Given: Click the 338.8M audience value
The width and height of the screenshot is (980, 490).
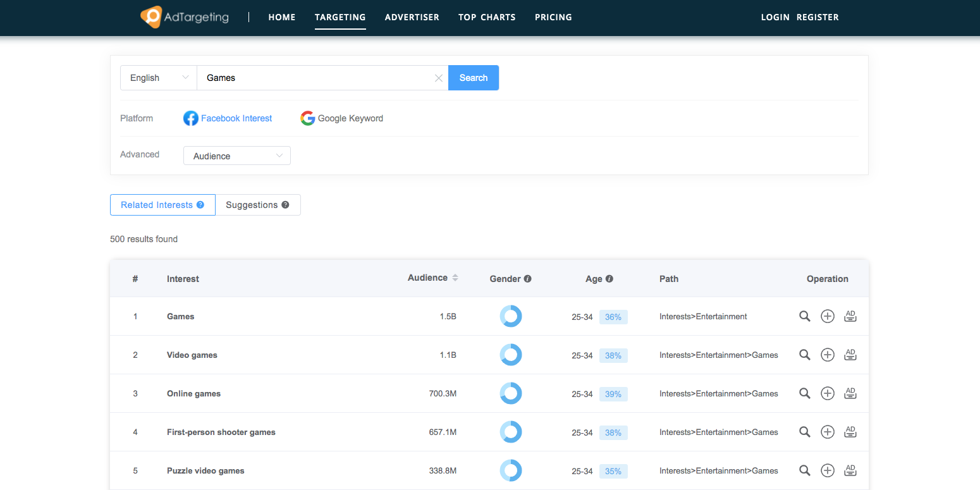Looking at the screenshot, I should coord(443,470).
